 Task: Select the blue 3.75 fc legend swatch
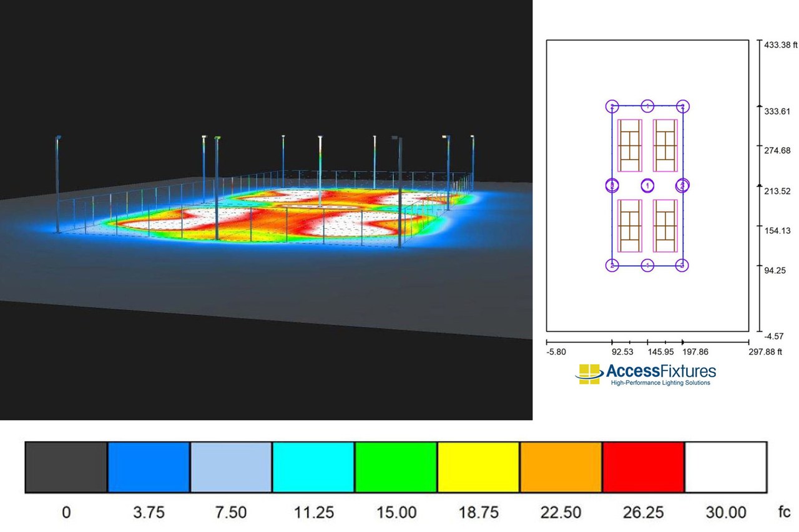tap(147, 467)
